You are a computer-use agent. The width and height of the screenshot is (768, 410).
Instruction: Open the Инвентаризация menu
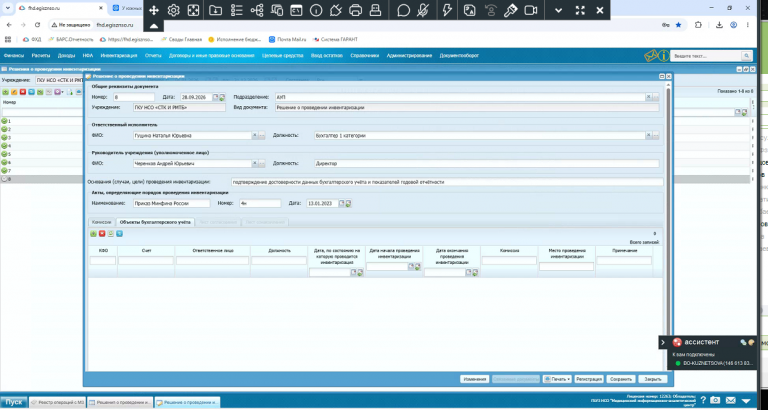(x=119, y=56)
